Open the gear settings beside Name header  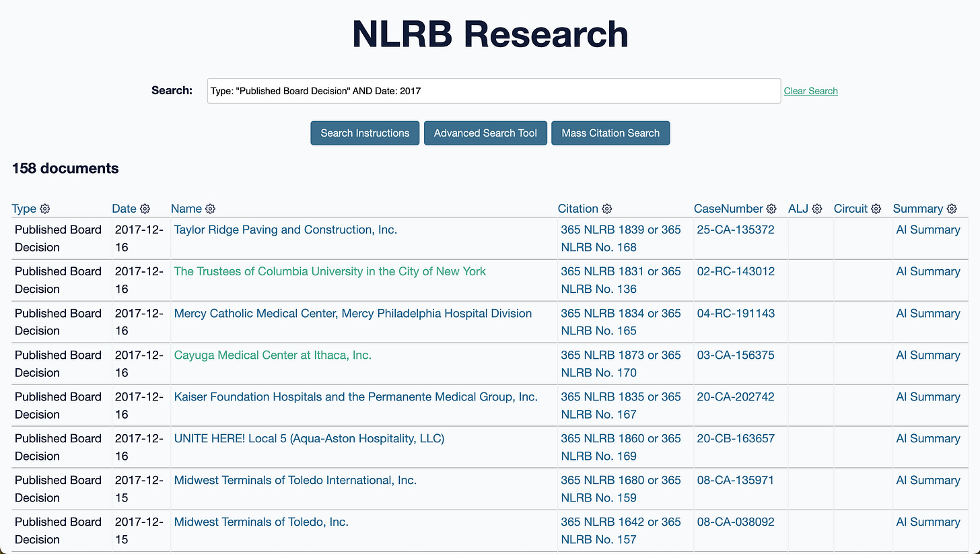pyautogui.click(x=210, y=209)
